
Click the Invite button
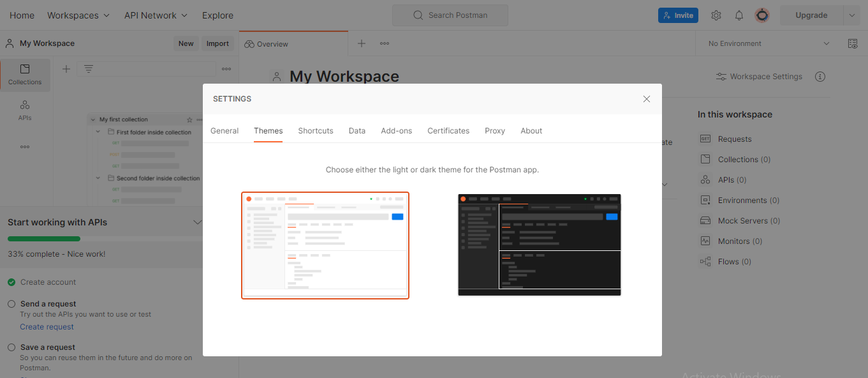coord(678,15)
